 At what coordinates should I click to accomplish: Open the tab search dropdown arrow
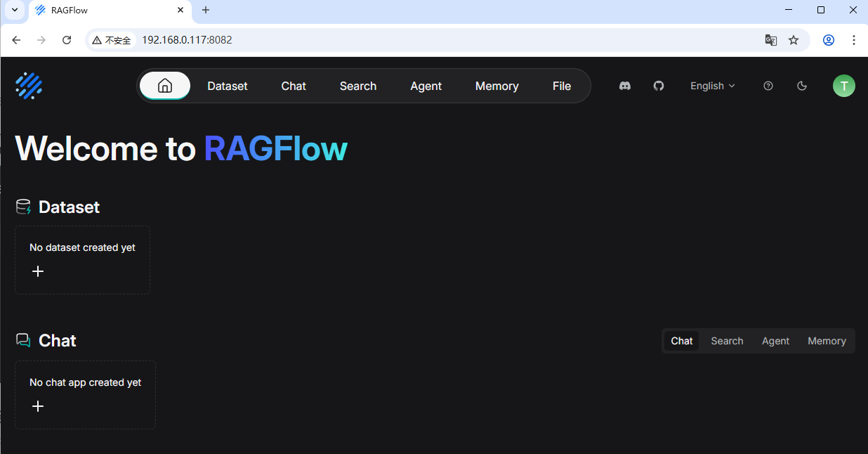click(x=14, y=10)
